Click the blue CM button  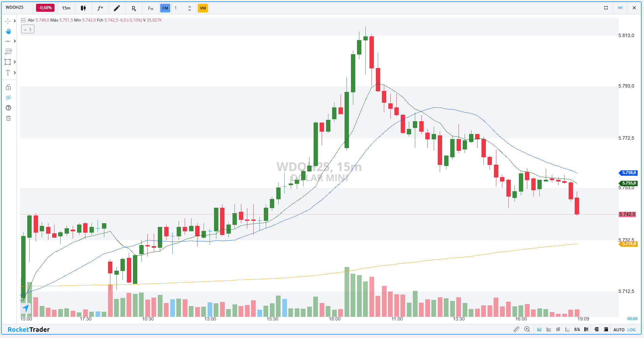(165, 8)
